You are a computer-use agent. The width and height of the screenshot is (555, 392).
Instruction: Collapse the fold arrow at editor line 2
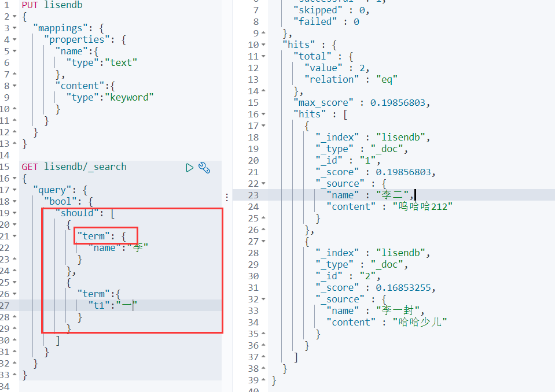coord(14,16)
